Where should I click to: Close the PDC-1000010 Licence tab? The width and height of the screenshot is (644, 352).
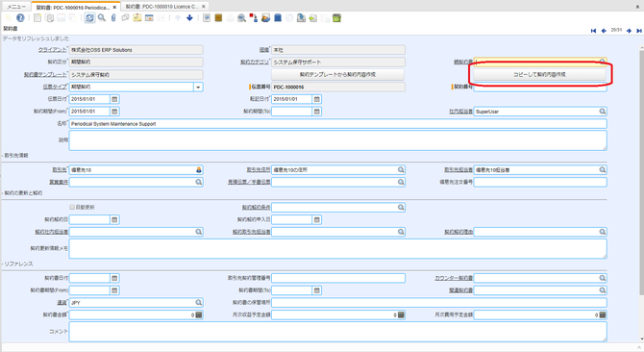(x=204, y=7)
